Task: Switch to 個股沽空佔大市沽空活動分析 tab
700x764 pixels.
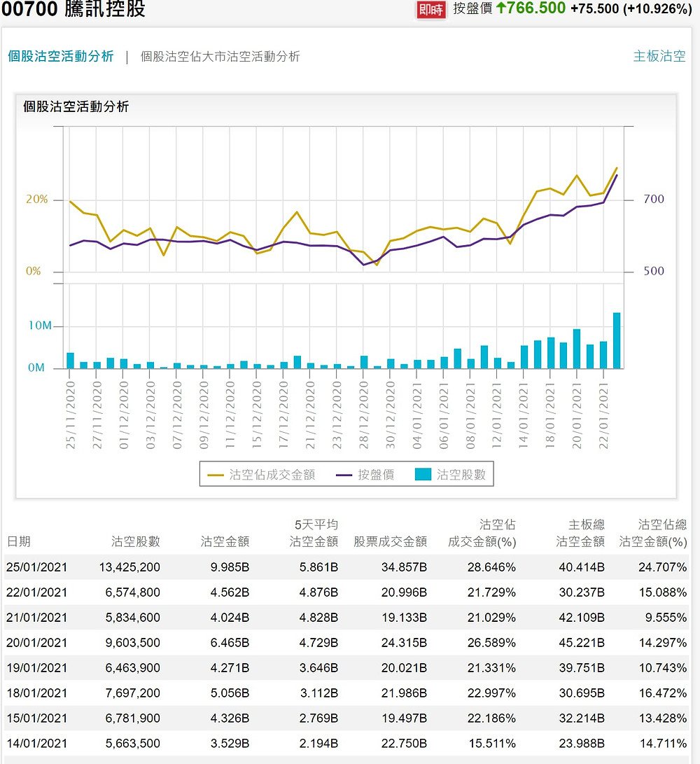Action: (220, 57)
